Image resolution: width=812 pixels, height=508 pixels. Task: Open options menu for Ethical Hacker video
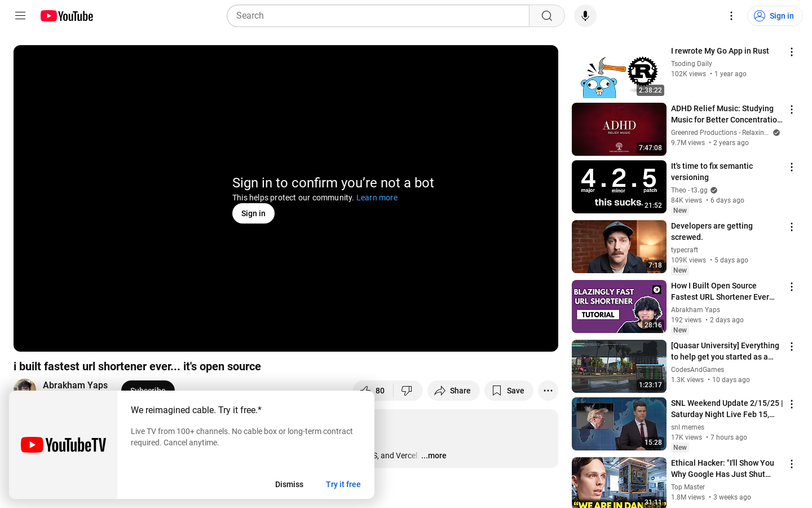pyautogui.click(x=792, y=464)
